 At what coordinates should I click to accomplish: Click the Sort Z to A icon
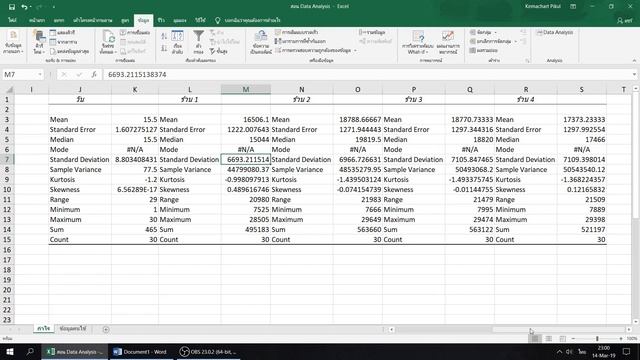164,48
